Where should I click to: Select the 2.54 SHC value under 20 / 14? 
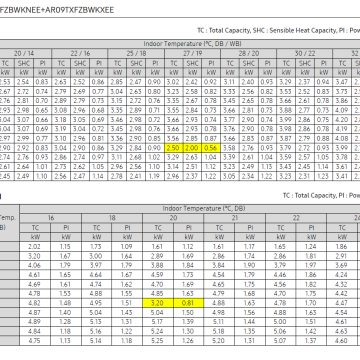23,82
